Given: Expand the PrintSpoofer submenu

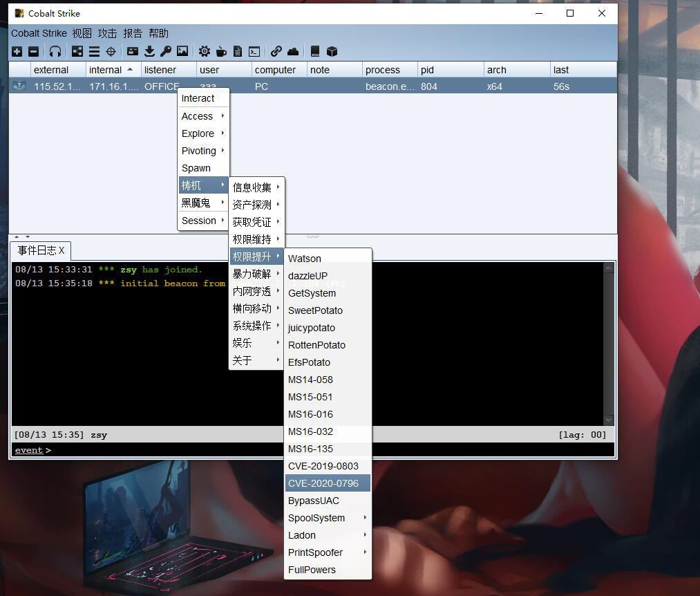Looking at the screenshot, I should (328, 552).
